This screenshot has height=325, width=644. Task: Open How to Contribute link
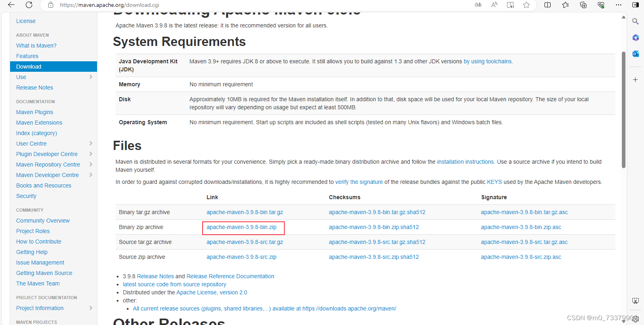39,242
